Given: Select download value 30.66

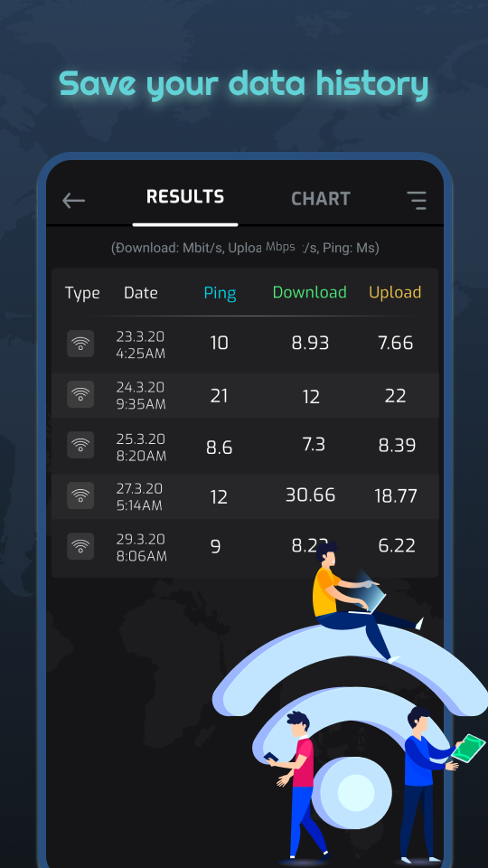Looking at the screenshot, I should click(310, 495).
